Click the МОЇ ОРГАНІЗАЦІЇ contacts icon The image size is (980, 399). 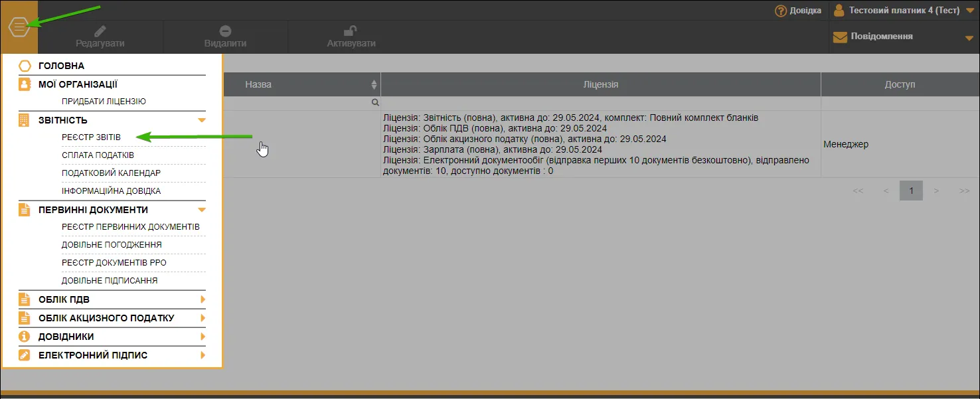[x=25, y=84]
